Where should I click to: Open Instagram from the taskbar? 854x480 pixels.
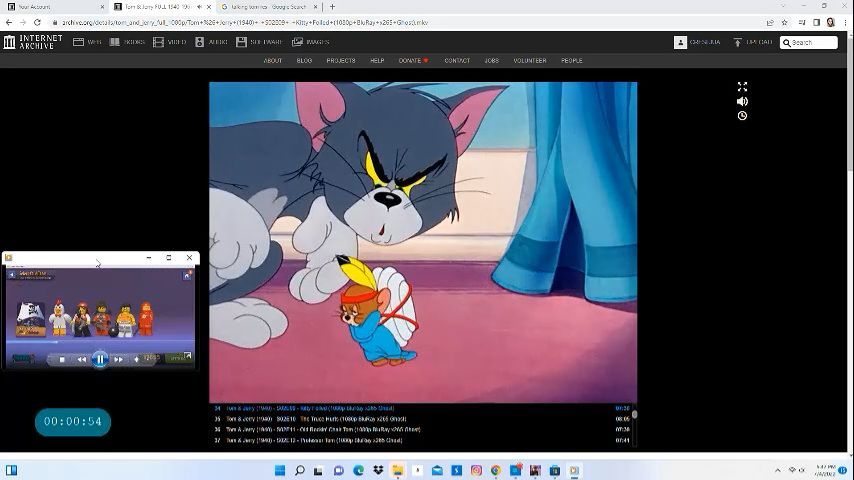tap(476, 470)
